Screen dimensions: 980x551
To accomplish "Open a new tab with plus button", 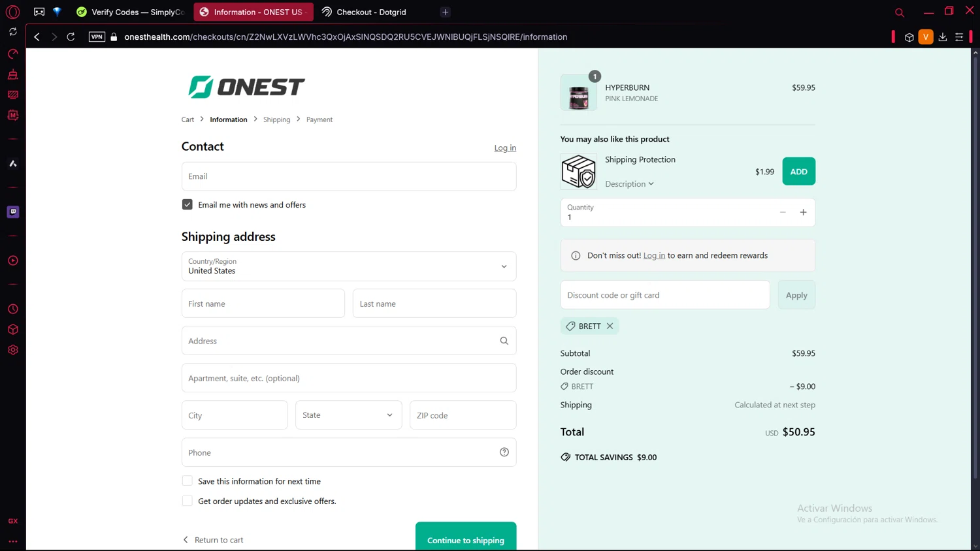I will point(445,12).
